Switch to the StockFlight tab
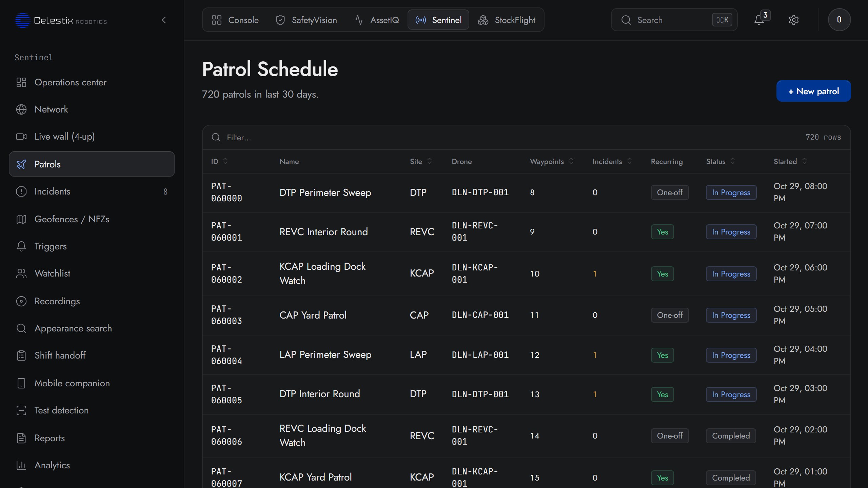Screen dimensions: 868x488 (x=507, y=20)
